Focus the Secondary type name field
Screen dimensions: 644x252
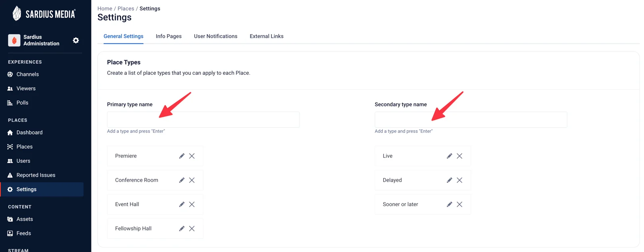471,120
